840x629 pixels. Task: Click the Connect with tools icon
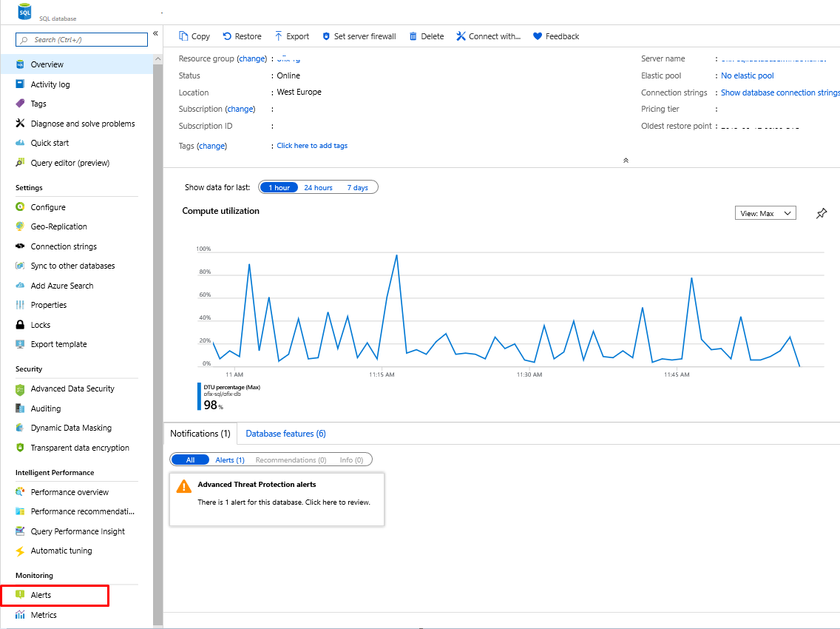point(461,36)
